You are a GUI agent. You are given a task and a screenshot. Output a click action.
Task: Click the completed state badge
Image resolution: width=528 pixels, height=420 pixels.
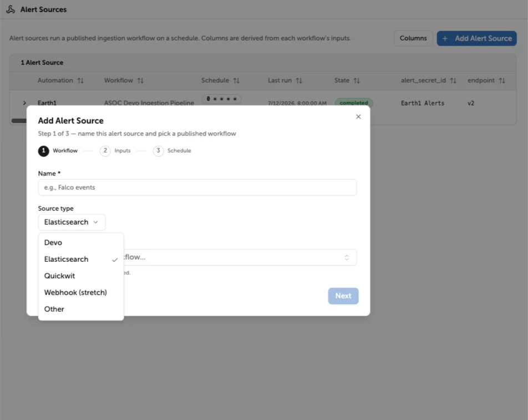pos(354,103)
